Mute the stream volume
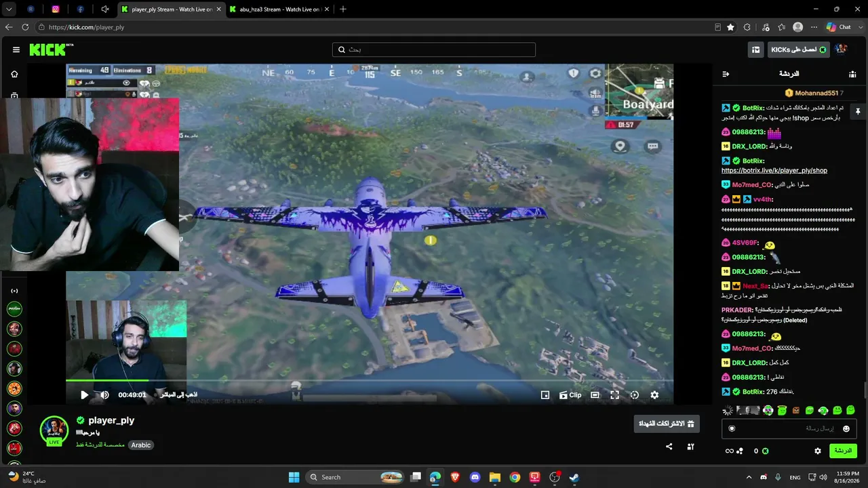The height and width of the screenshot is (488, 868). [x=104, y=394]
